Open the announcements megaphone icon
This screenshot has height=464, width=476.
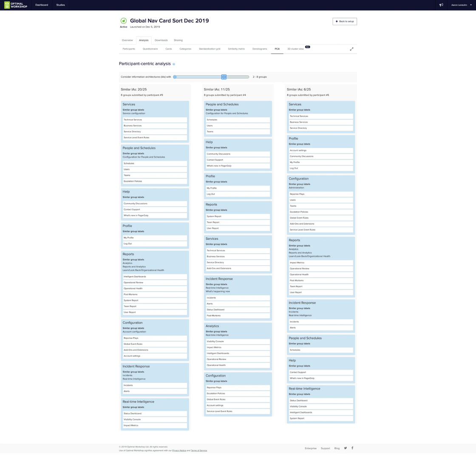tap(441, 5)
